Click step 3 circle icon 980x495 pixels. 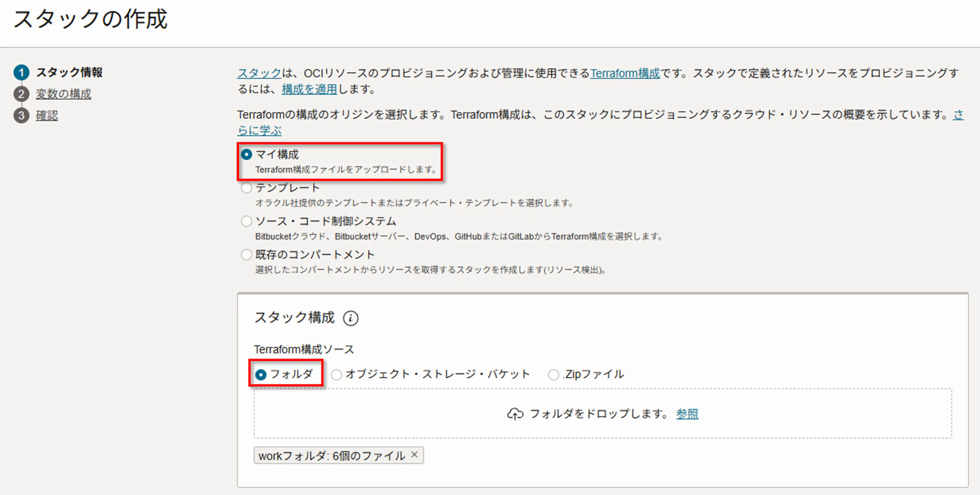coord(21,116)
